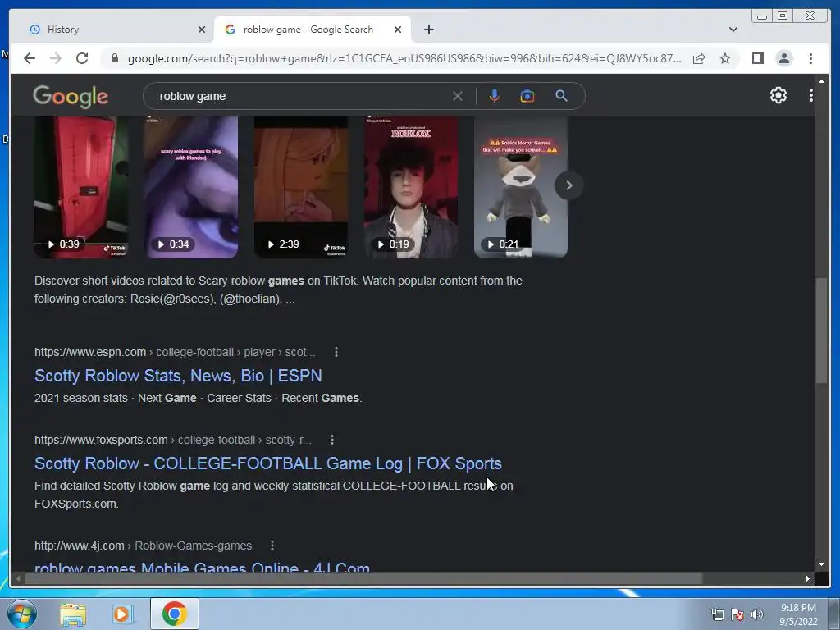The height and width of the screenshot is (630, 840).
Task: Open Chrome three-dot menu
Action: 810,58
